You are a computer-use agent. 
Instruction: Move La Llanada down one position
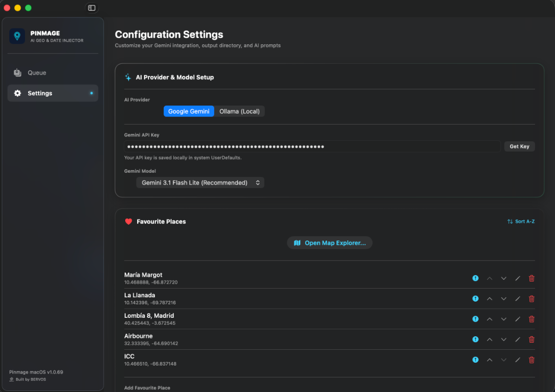point(504,299)
